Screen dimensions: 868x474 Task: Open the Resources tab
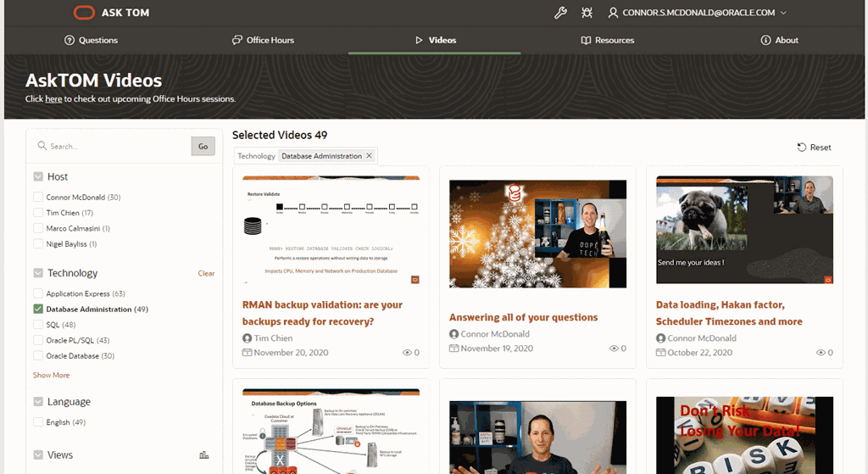(x=607, y=40)
